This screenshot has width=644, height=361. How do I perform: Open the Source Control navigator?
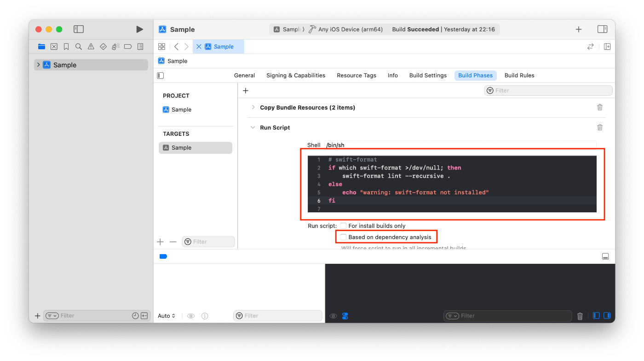(x=54, y=47)
